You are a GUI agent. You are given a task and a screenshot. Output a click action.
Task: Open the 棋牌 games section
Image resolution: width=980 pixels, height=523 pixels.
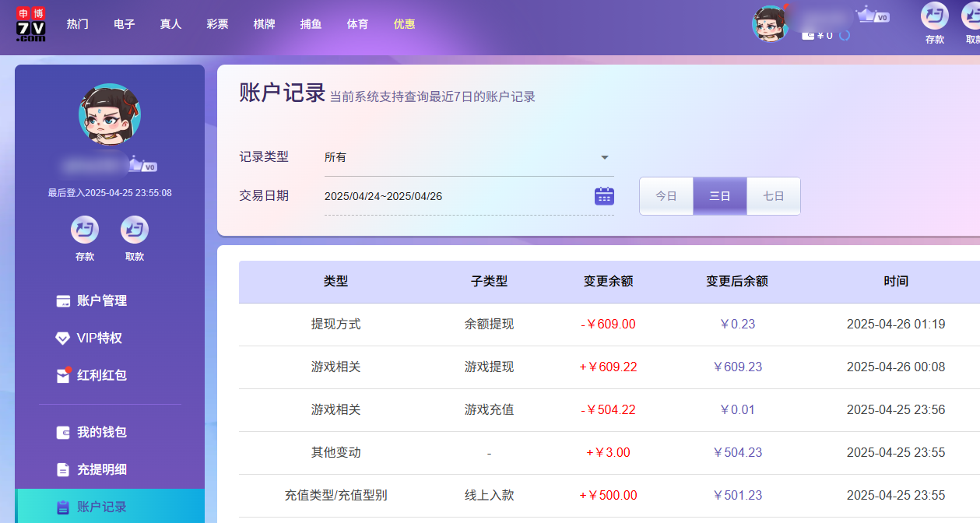[264, 23]
